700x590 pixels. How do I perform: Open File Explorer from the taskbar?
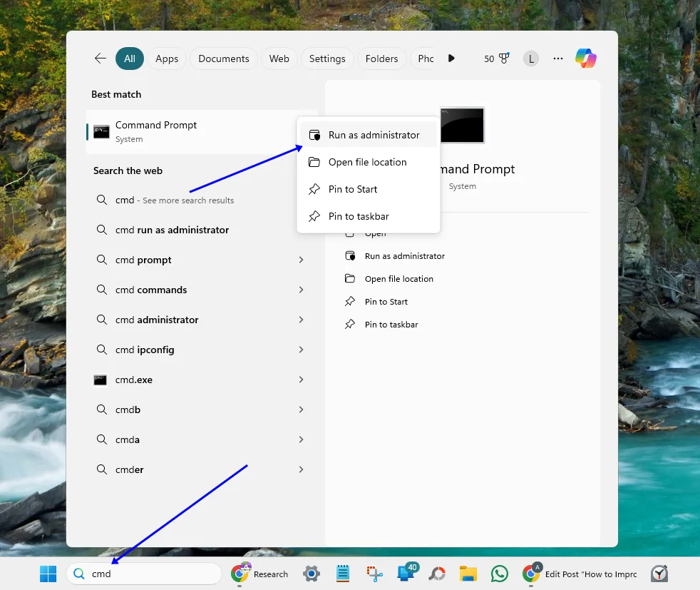468,574
